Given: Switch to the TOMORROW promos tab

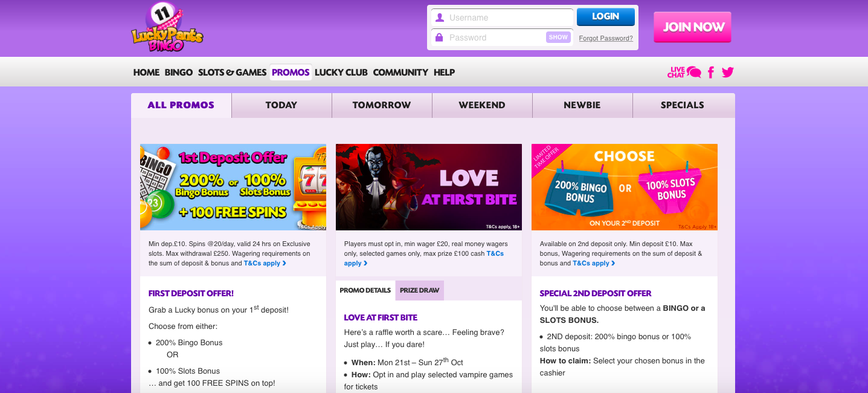Looking at the screenshot, I should coord(382,105).
